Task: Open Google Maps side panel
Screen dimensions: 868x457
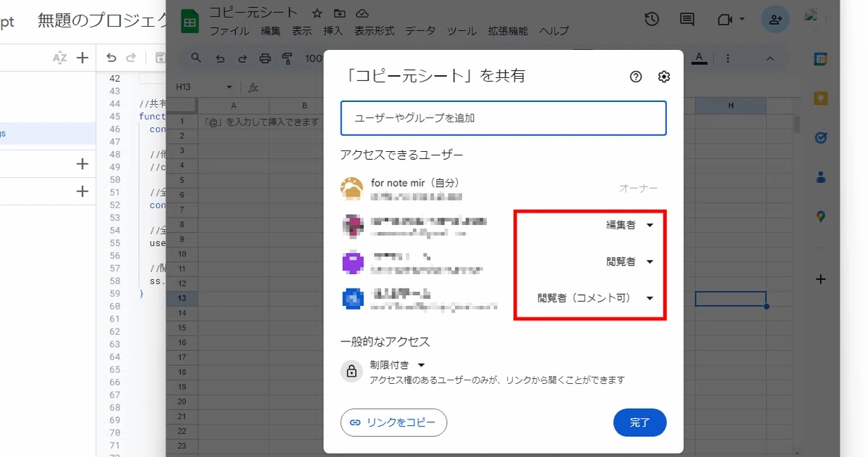Action: point(820,215)
